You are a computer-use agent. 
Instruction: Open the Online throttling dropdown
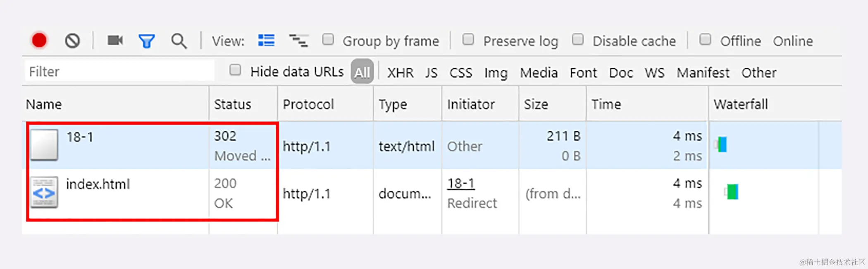(x=793, y=41)
